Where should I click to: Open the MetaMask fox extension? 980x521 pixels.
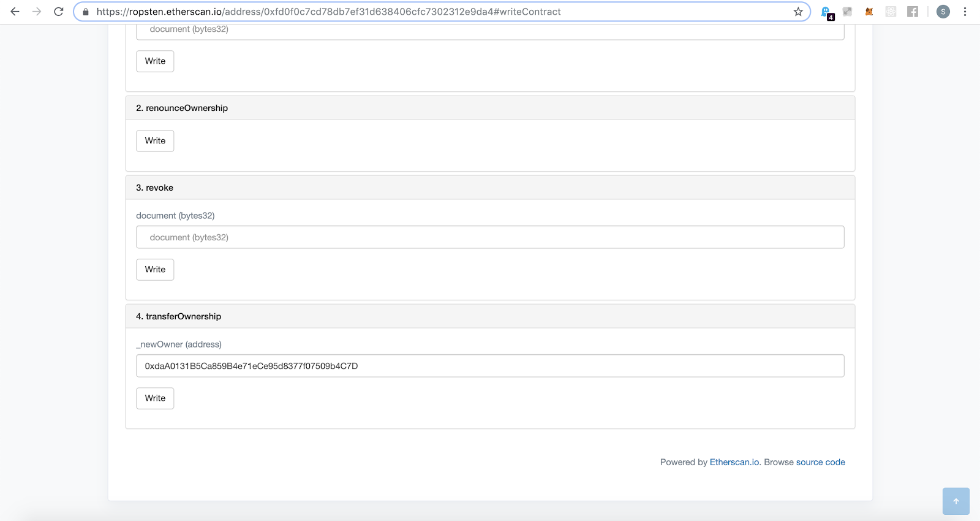click(x=869, y=12)
